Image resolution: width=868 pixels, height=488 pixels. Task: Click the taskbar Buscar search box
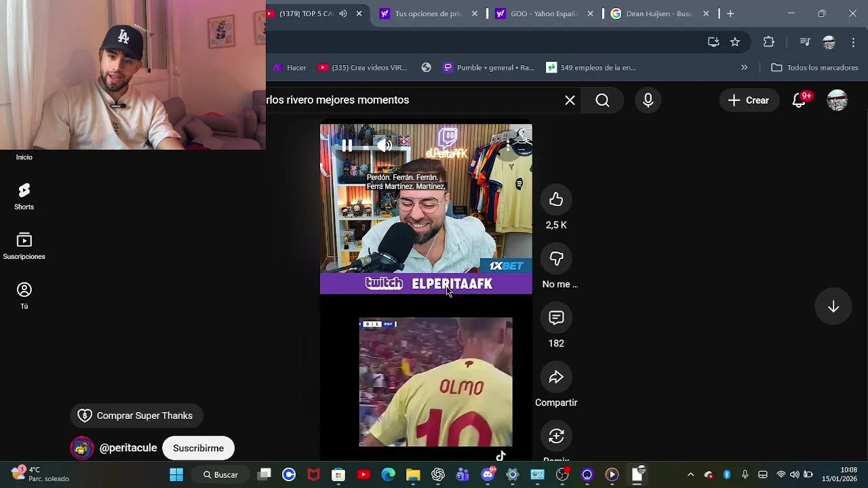coord(220,474)
